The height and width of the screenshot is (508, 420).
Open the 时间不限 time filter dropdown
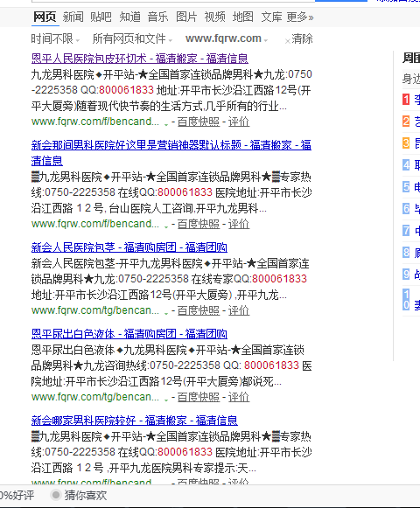[55, 38]
